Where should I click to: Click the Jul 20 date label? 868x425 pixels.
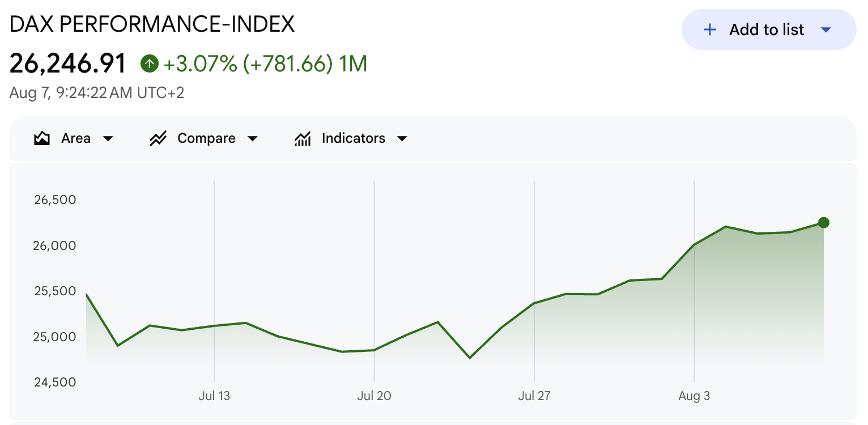point(374,396)
